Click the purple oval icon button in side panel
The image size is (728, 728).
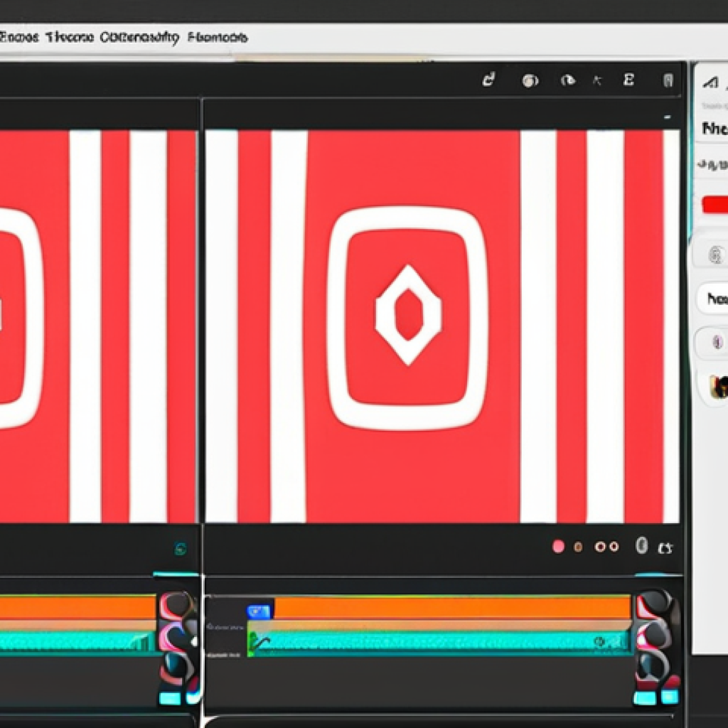717,343
